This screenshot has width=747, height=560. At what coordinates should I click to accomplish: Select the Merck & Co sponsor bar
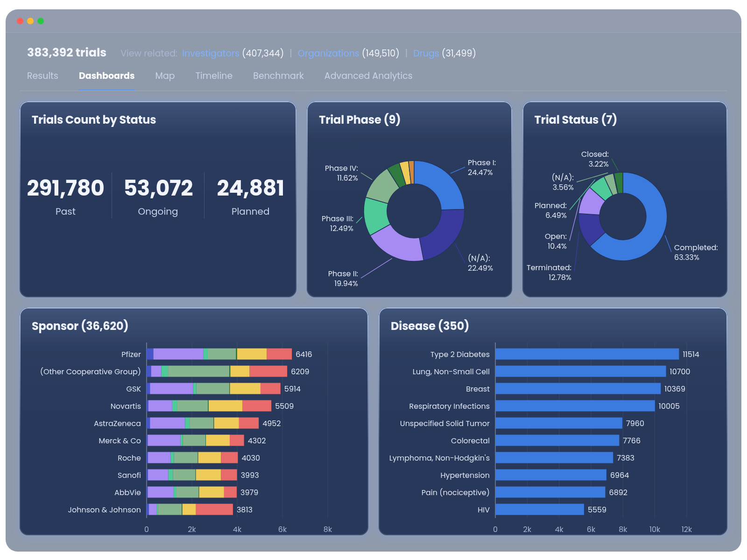tap(195, 441)
